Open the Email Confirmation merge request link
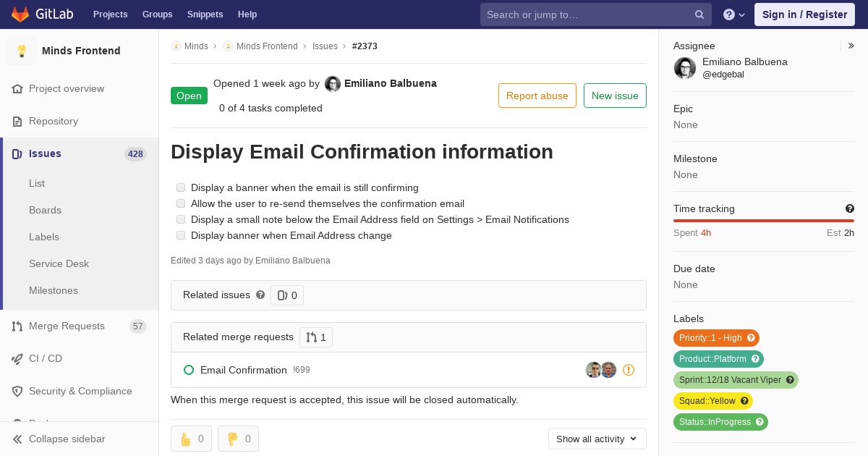Viewport: 868px width, 456px height. tap(244, 370)
